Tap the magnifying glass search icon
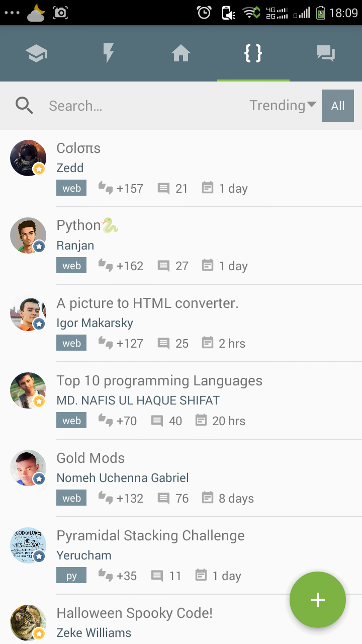This screenshot has width=362, height=644. pos(24,106)
